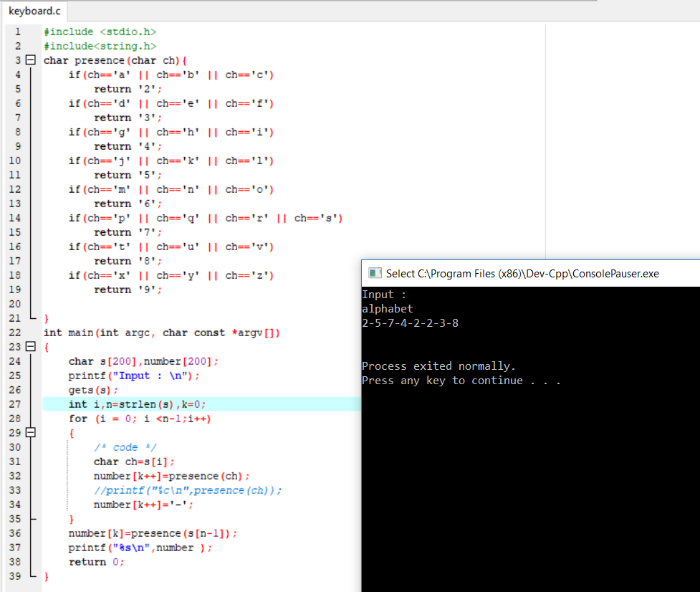
Task: Click 'Press any key to continue' text
Action: pos(461,381)
